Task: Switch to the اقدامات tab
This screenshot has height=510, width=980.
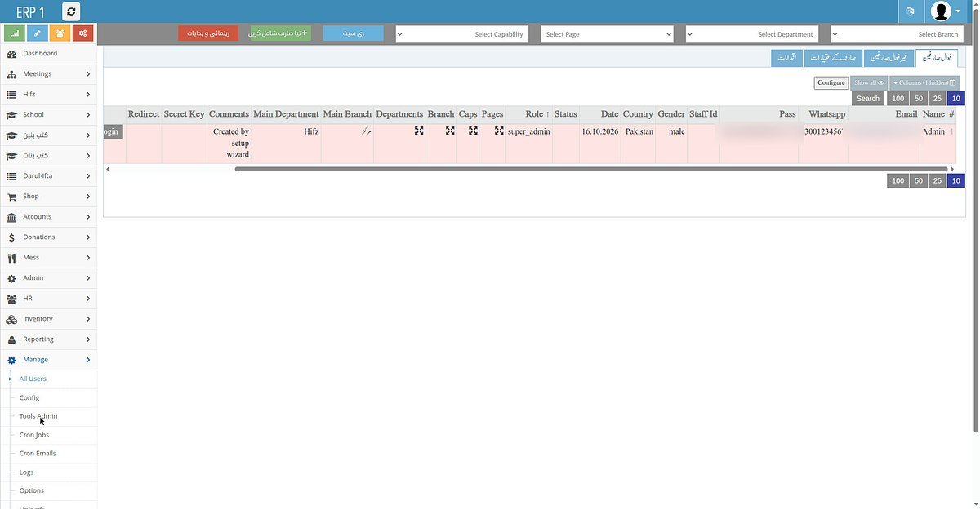Action: point(787,57)
